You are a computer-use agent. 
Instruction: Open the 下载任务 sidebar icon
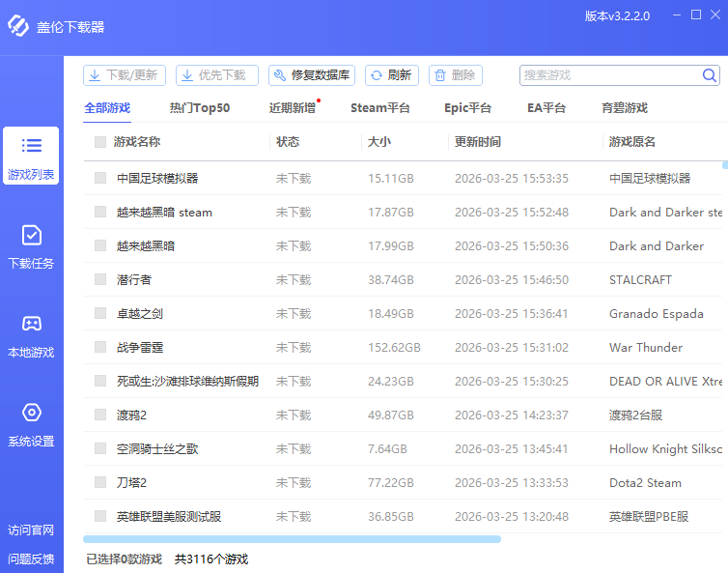point(31,235)
